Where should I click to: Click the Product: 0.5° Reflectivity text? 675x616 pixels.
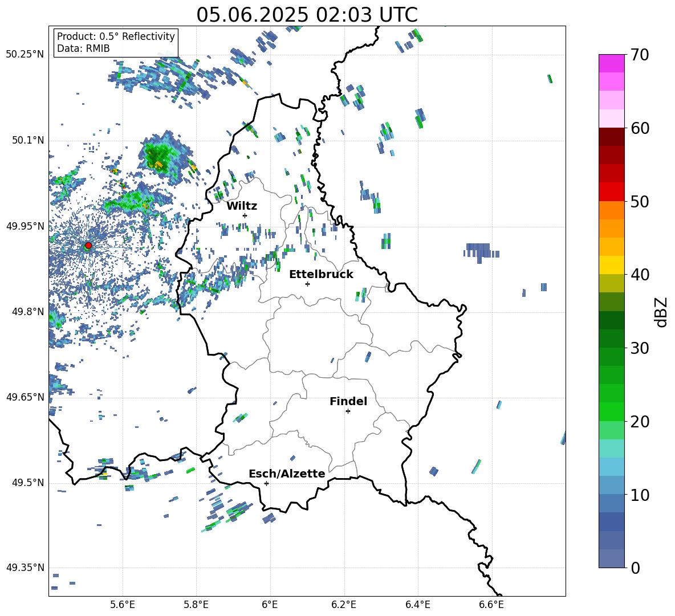[116, 36]
